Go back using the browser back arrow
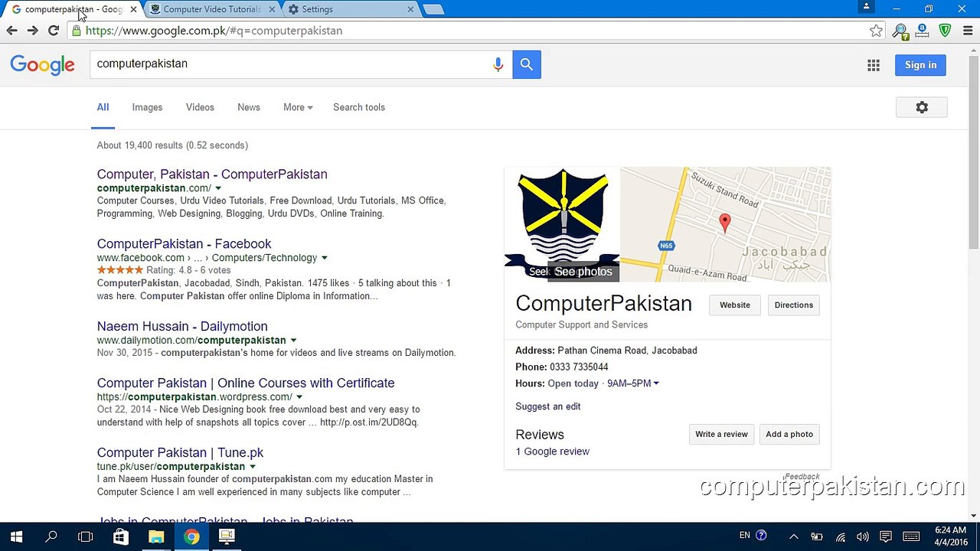This screenshot has width=980, height=551. tap(11, 31)
